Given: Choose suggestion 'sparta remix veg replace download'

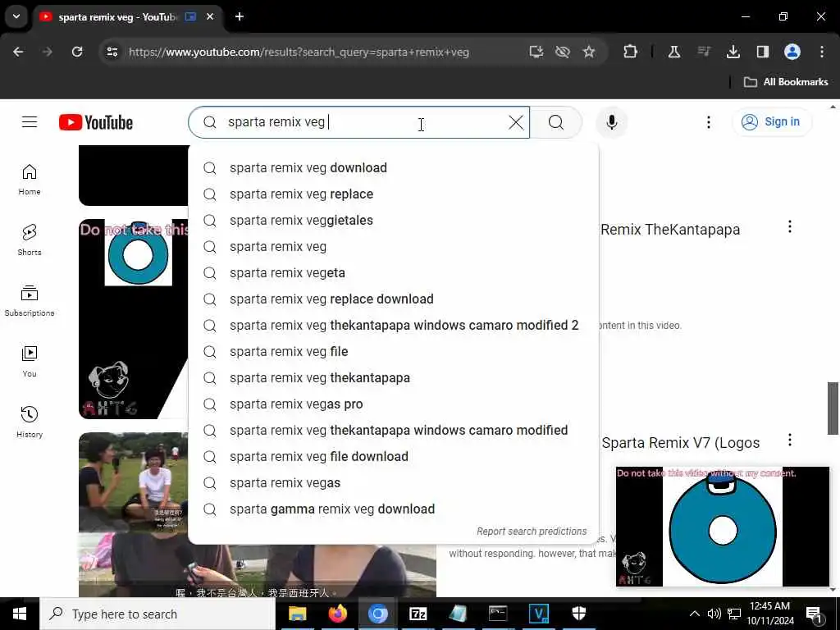Looking at the screenshot, I should 393,299.
